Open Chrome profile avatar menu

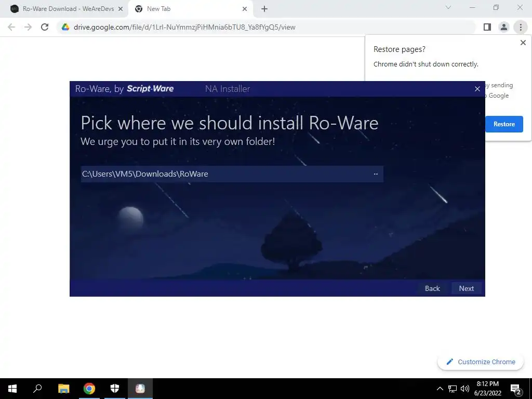point(504,27)
